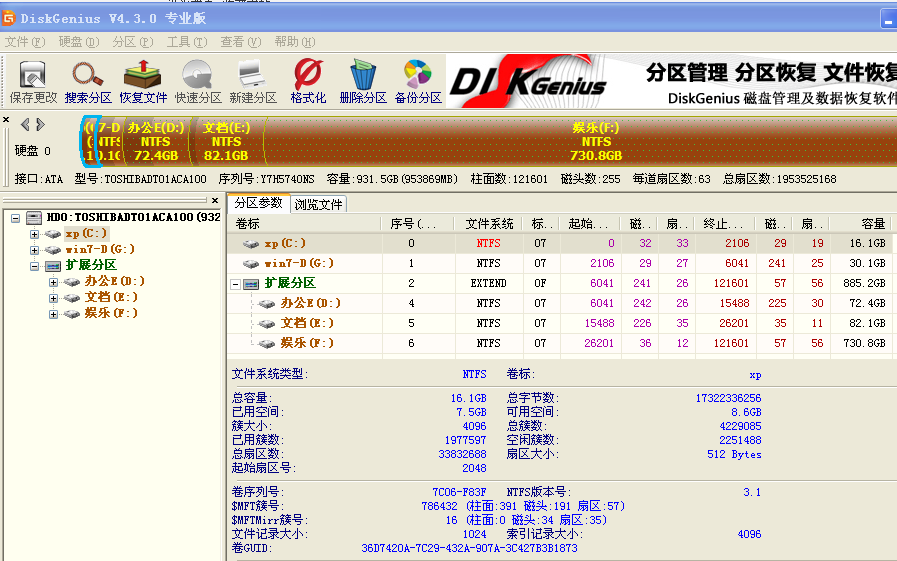897x561 pixels.
Task: Close the left tree panel
Action: pos(215,200)
